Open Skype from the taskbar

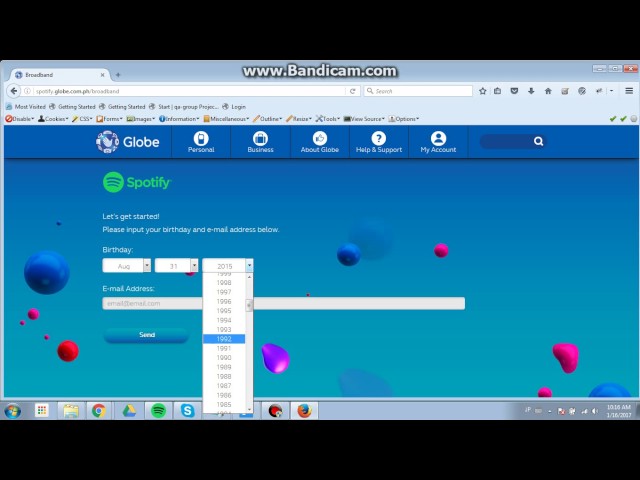(187, 411)
